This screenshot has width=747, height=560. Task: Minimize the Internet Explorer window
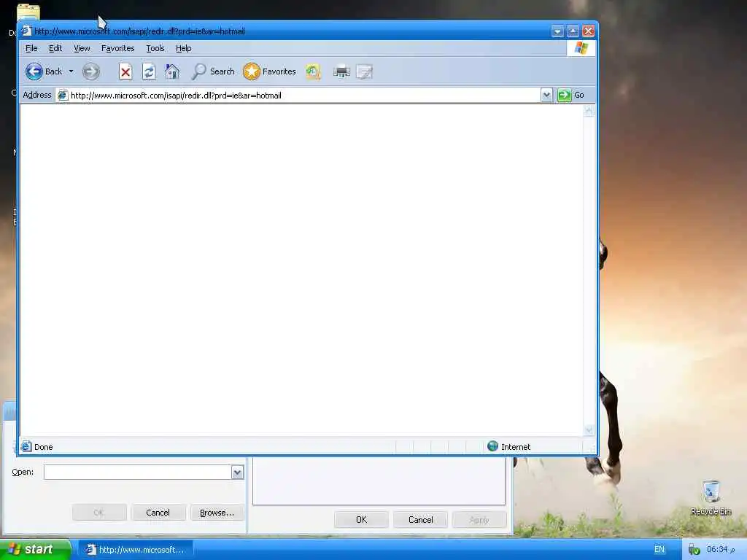coord(557,31)
